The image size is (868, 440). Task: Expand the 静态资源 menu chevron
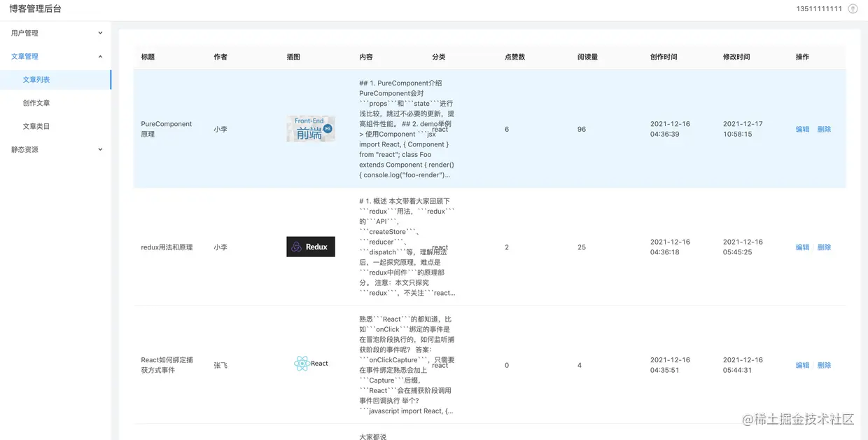100,149
